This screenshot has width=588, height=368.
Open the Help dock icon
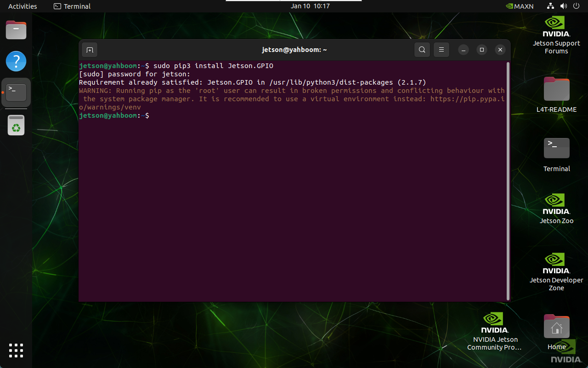(16, 61)
